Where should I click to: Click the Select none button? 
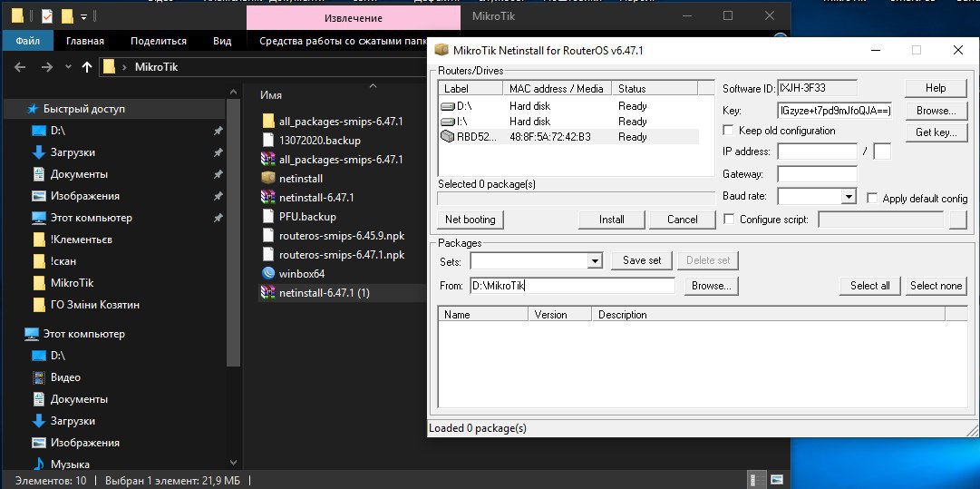point(936,286)
